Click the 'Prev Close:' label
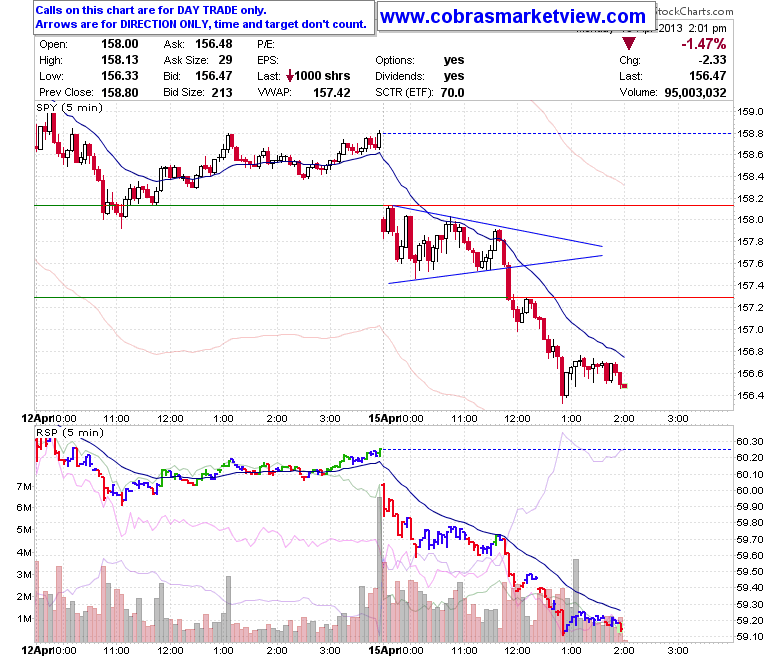The width and height of the screenshot is (780, 659). 66,93
